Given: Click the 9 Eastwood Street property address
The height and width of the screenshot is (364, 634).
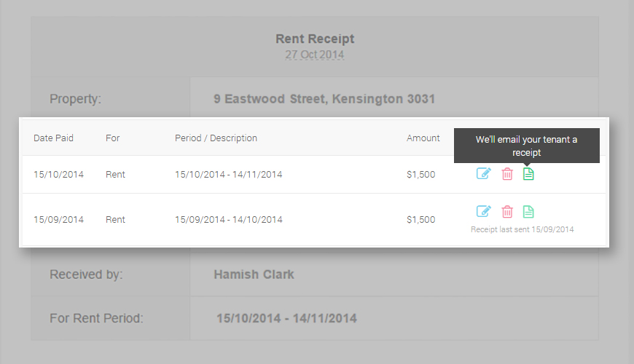Looking at the screenshot, I should (x=324, y=99).
